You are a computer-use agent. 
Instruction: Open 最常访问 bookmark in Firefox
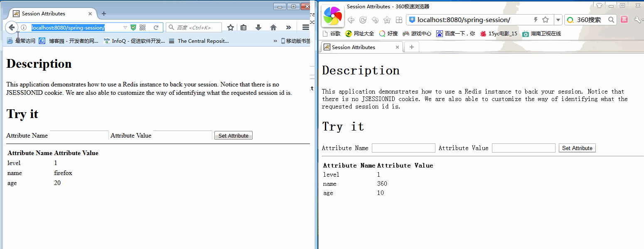tap(21, 41)
